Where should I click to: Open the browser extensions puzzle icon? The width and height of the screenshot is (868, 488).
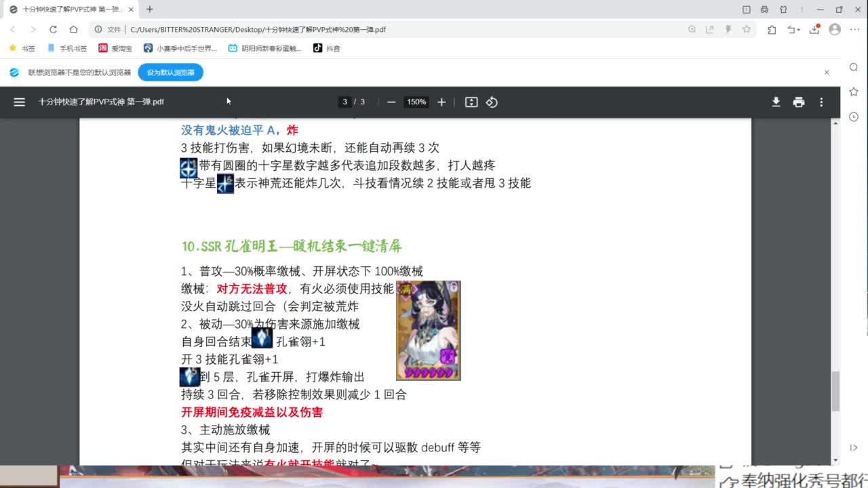(x=772, y=29)
